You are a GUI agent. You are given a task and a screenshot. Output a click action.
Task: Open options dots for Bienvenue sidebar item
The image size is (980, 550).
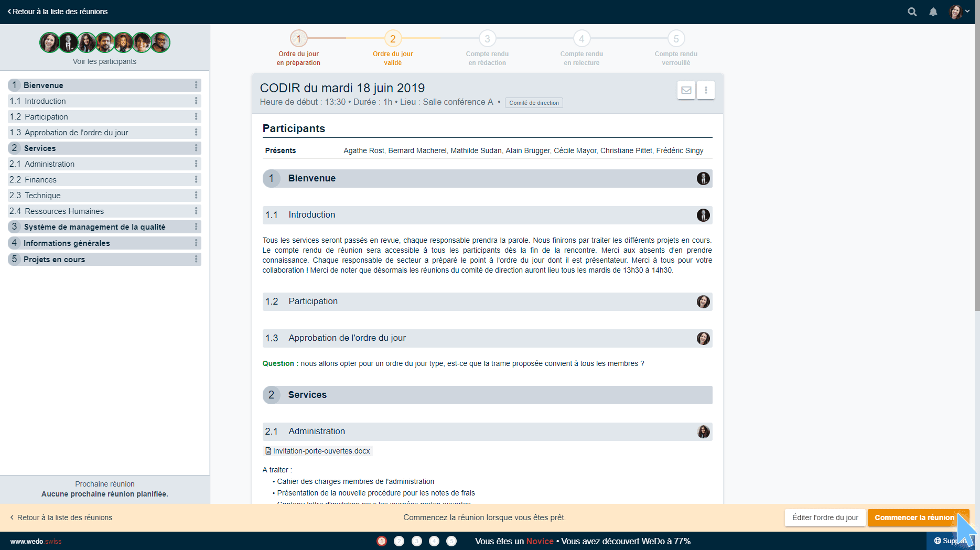(196, 85)
